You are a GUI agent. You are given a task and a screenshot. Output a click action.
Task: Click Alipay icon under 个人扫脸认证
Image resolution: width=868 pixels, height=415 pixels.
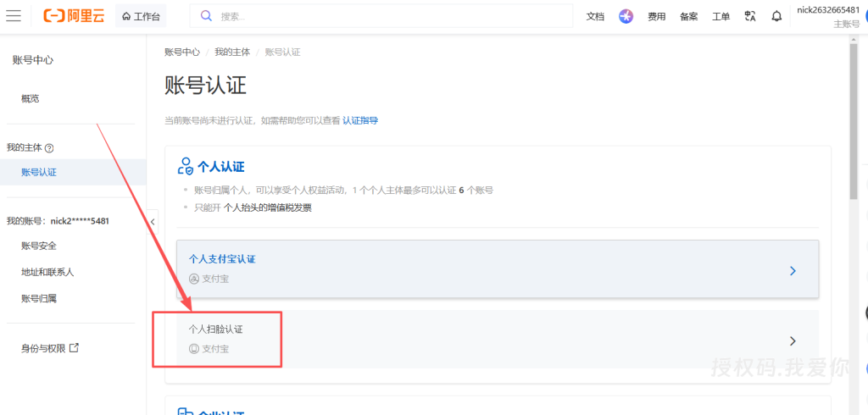[194, 349]
